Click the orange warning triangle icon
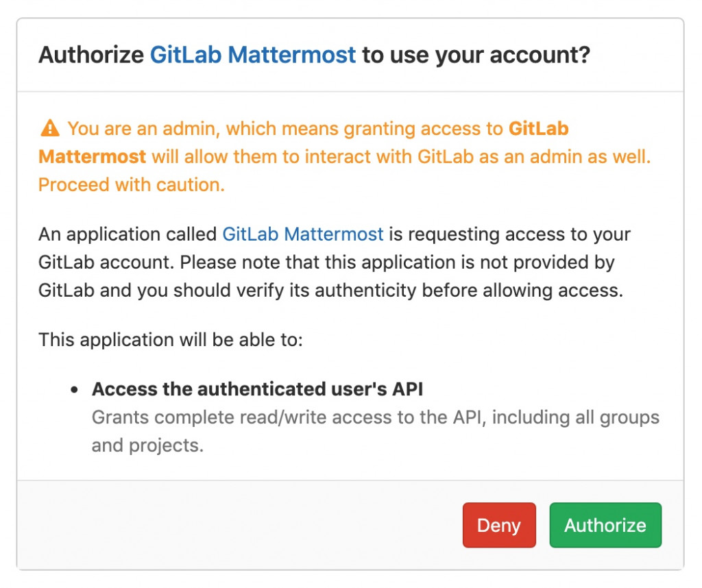Image resolution: width=702 pixels, height=588 pixels. click(x=49, y=128)
